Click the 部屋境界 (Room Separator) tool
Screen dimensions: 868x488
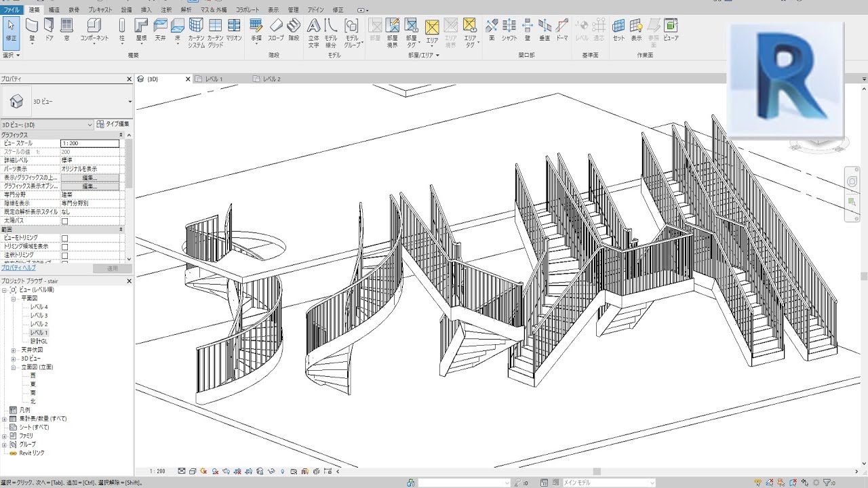click(393, 33)
